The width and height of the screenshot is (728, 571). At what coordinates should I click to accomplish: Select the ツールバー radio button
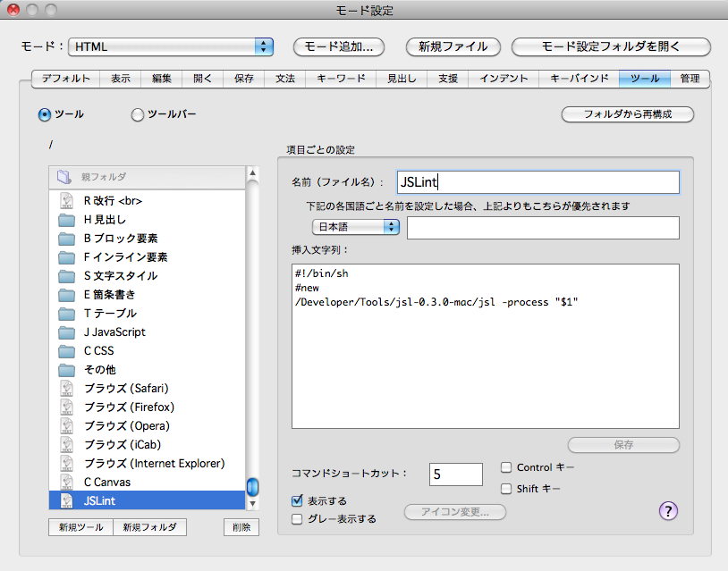138,114
